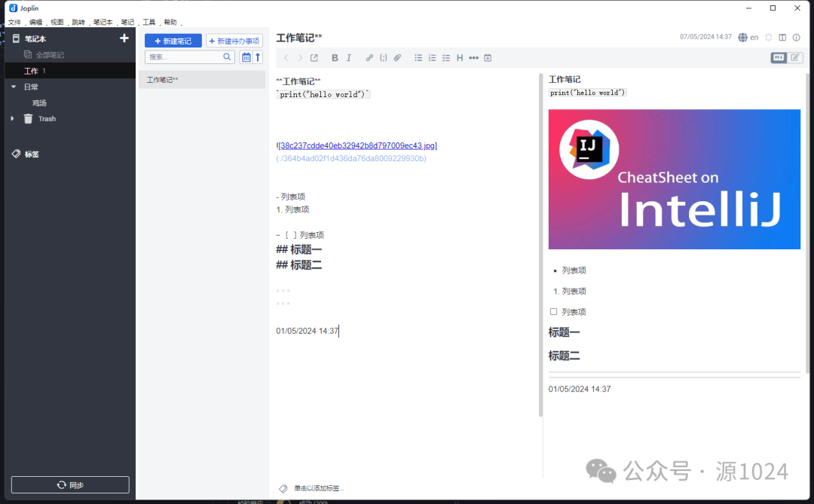Apply bold formatting

335,57
